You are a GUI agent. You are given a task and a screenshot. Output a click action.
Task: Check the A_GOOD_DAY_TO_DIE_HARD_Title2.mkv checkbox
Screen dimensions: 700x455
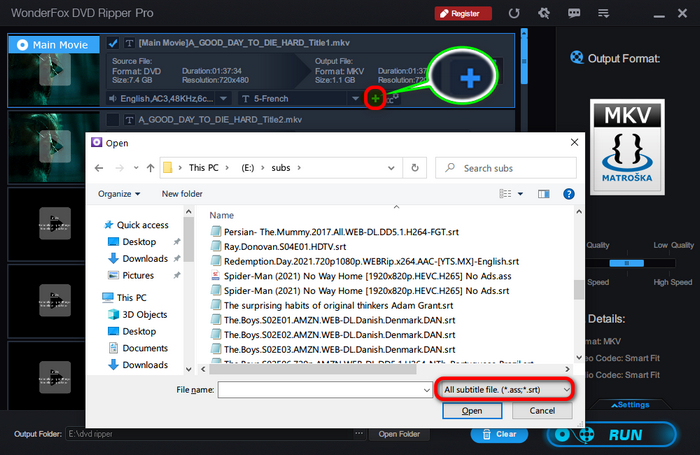tap(113, 120)
